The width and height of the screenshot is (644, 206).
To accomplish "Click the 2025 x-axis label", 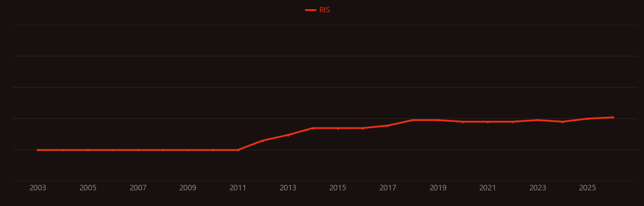I will pyautogui.click(x=587, y=188).
